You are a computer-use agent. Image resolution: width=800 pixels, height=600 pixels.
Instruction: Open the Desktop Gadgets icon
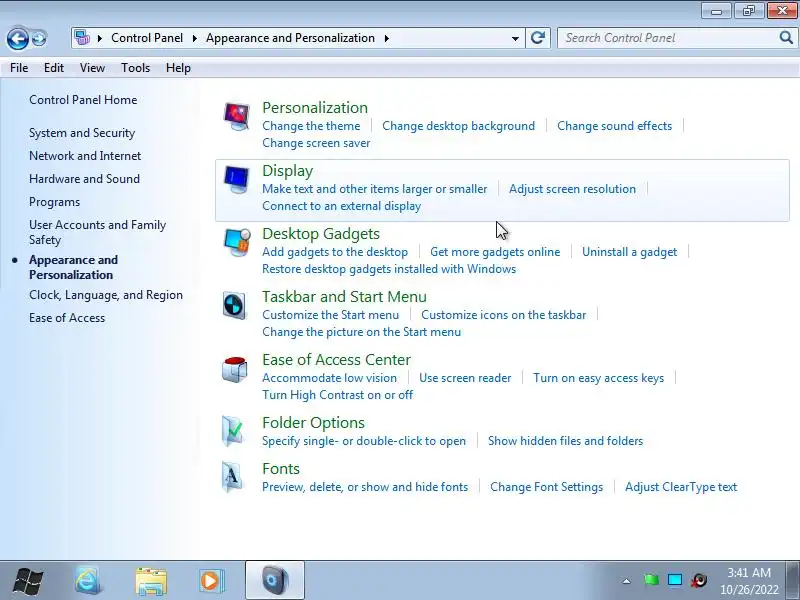237,242
